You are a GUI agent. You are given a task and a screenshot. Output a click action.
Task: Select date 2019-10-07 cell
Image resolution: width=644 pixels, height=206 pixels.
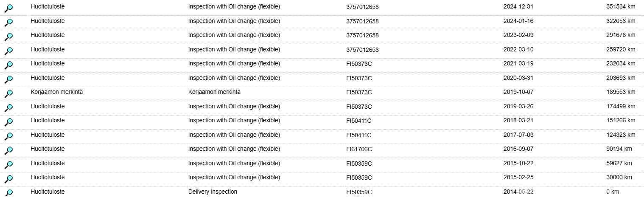pyautogui.click(x=518, y=92)
